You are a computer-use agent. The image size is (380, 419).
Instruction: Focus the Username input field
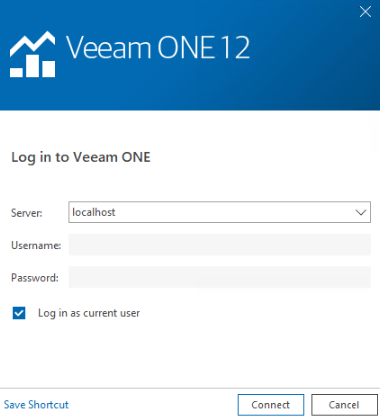click(x=219, y=245)
